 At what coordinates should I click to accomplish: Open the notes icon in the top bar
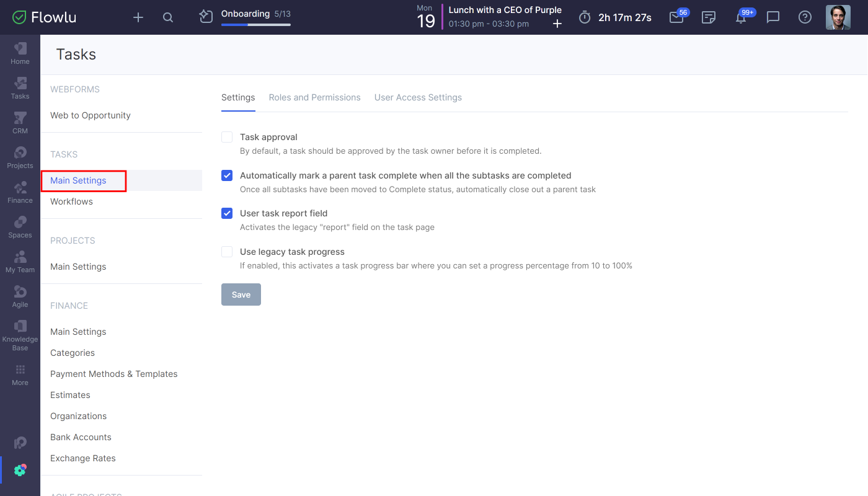click(x=709, y=17)
